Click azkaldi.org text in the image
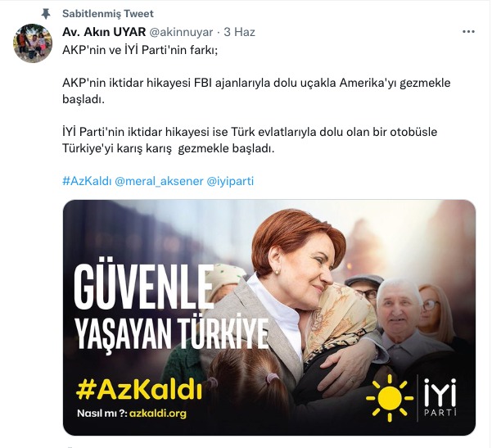 158,413
